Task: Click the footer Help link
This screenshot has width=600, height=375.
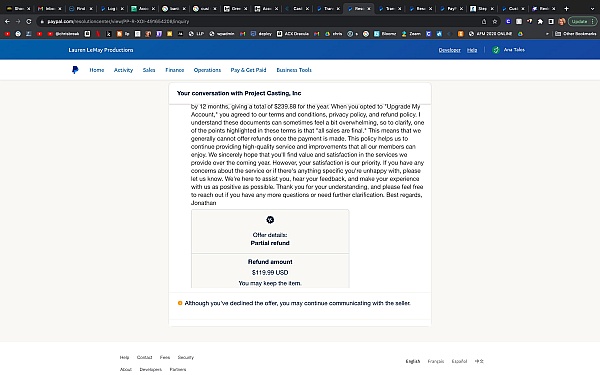Action: 124,357
